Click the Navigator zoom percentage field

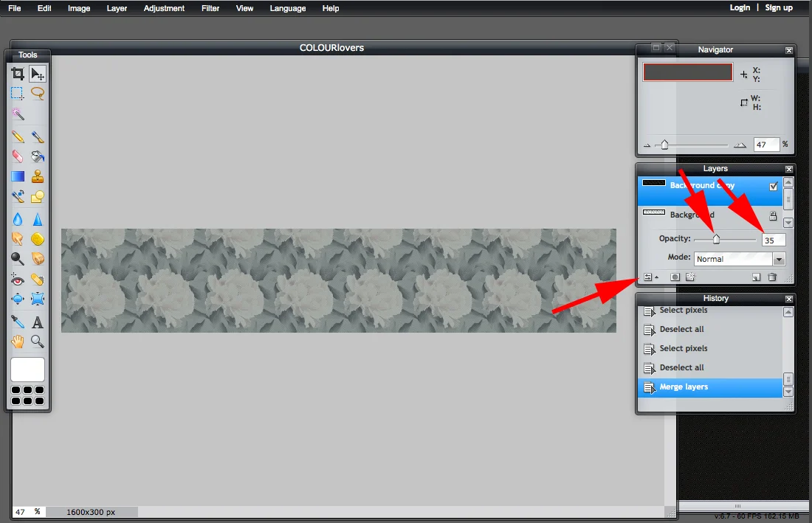point(766,145)
